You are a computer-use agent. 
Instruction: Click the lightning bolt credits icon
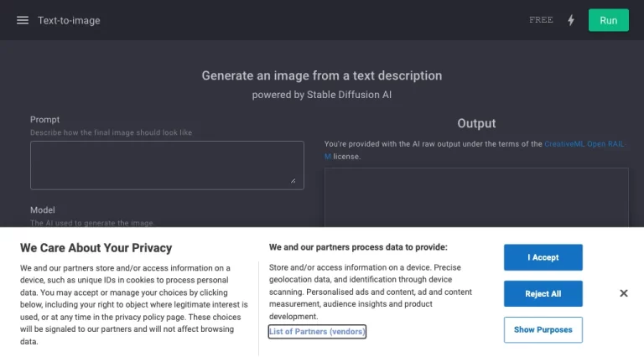coord(571,20)
